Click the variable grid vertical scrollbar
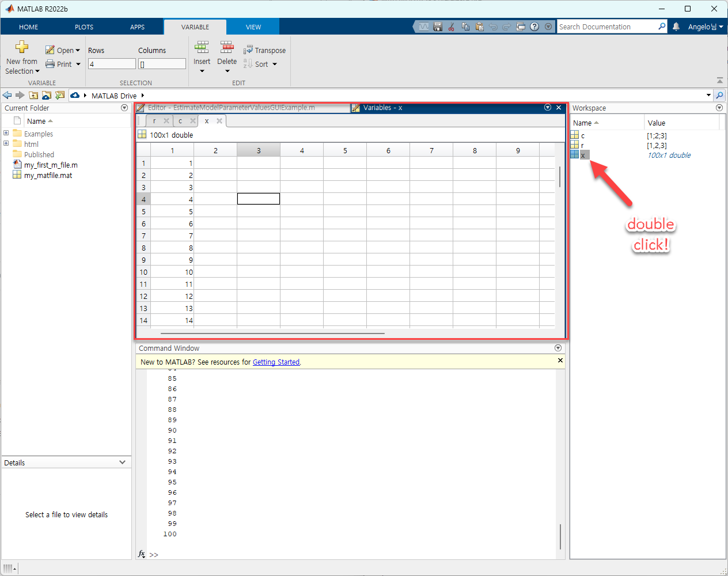Viewport: 728px width, 576px height. [x=560, y=177]
